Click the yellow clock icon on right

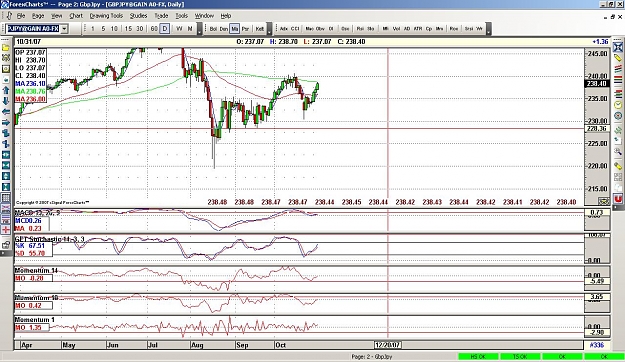(x=618, y=104)
